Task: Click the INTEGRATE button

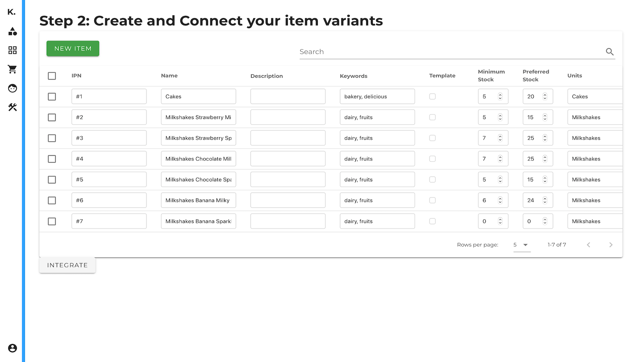Action: coord(67,265)
